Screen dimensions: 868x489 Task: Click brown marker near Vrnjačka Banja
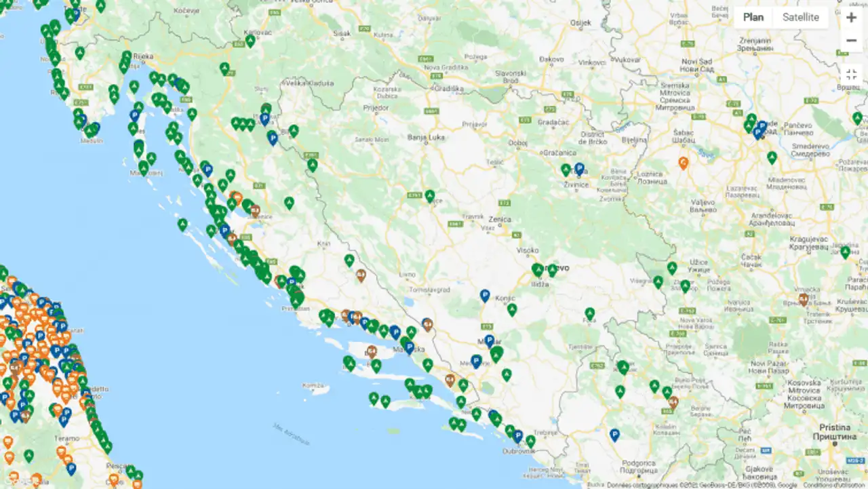804,299
